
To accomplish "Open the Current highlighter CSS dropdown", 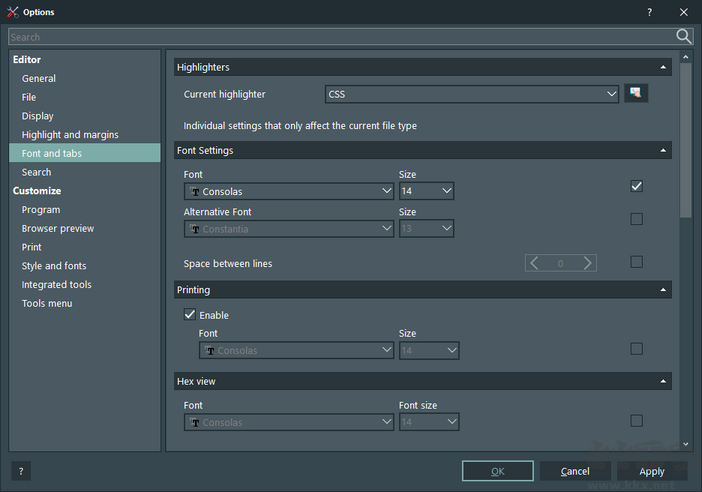I will [x=472, y=94].
